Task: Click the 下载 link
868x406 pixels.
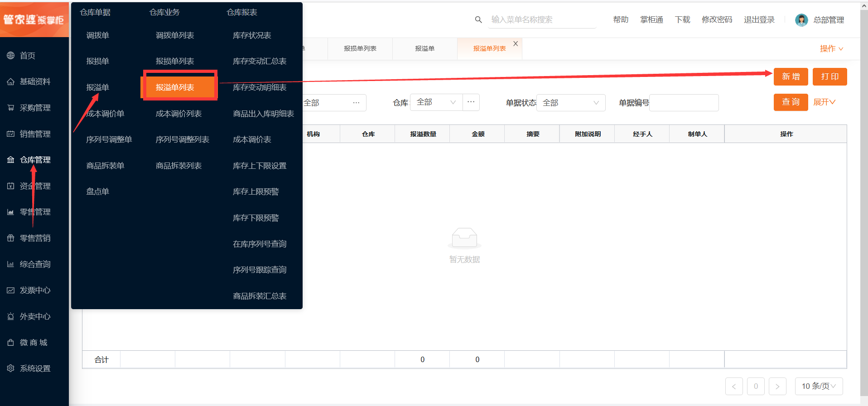Action: [682, 19]
